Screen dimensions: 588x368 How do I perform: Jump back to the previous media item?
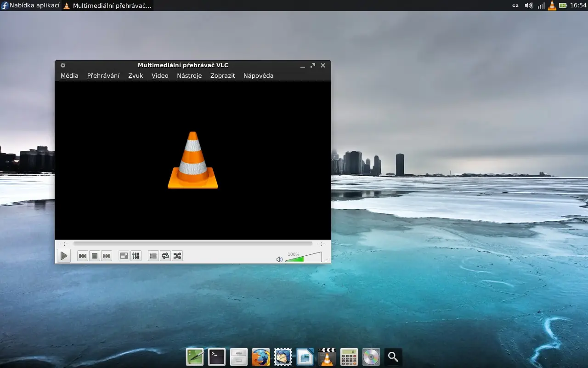83,256
